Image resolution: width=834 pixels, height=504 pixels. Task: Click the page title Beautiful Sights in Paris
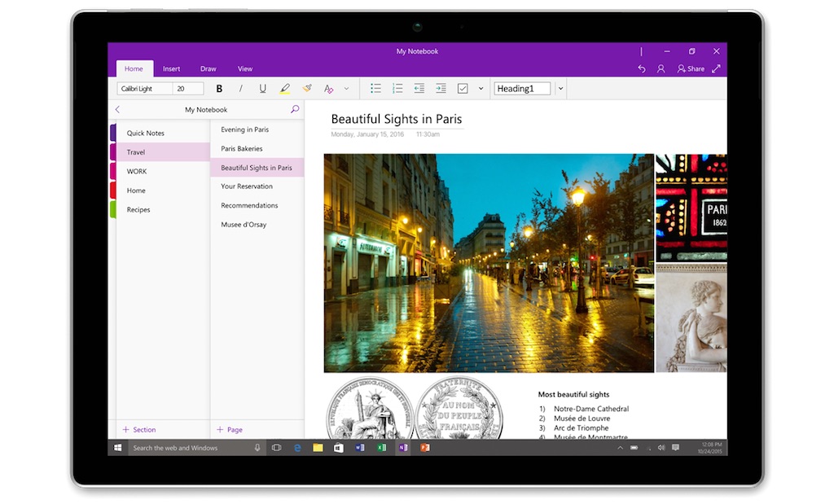(x=397, y=119)
